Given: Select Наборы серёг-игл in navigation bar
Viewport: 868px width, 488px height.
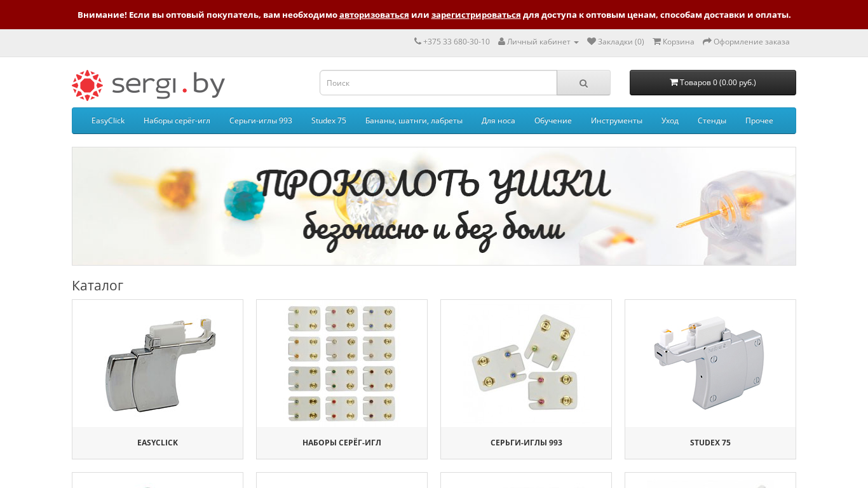Looking at the screenshot, I should click(x=177, y=121).
